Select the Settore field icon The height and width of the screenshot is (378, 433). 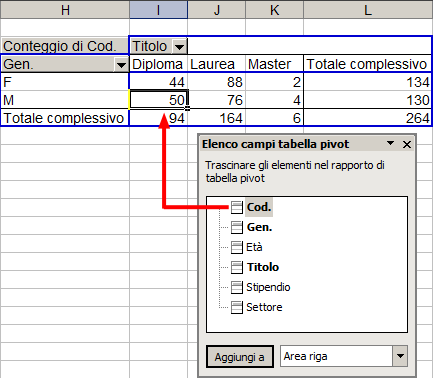(x=237, y=307)
